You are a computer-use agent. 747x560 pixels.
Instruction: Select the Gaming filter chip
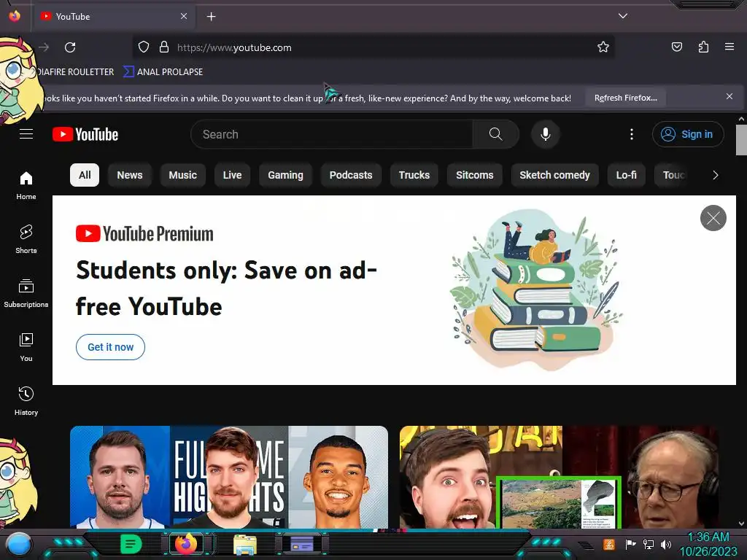[x=285, y=175]
